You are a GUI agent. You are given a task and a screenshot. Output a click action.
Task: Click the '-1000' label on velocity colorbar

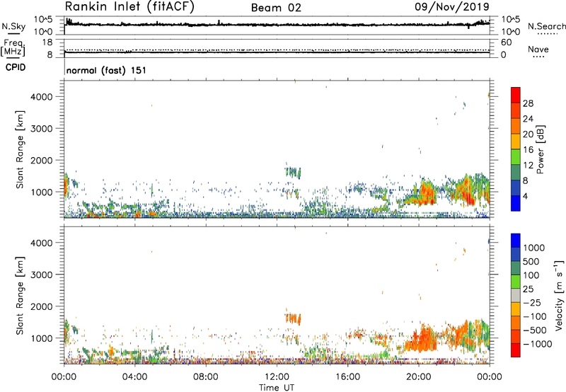(537, 344)
